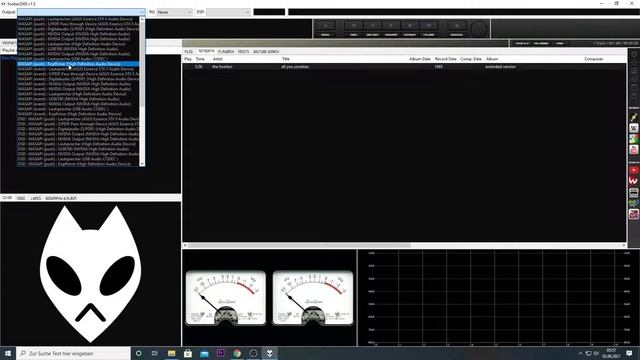Image resolution: width=640 pixels, height=360 pixels.
Task: Open the VIDEO tab
Action: (21, 198)
